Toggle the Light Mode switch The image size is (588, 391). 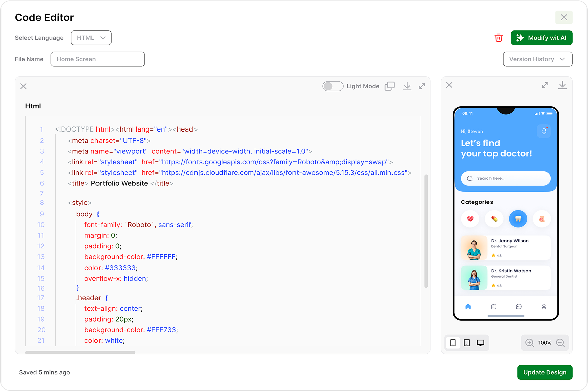333,86
